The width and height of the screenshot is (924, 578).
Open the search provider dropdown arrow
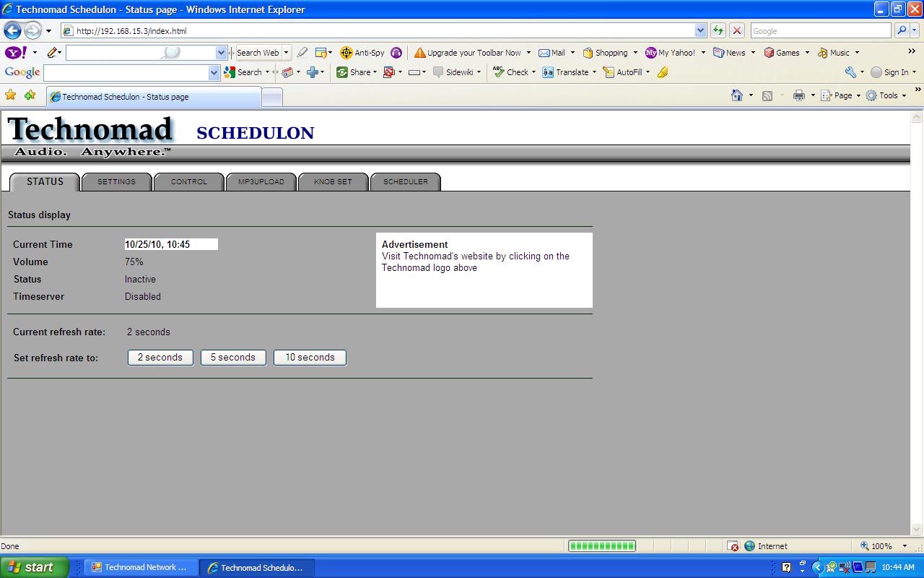pos(915,30)
